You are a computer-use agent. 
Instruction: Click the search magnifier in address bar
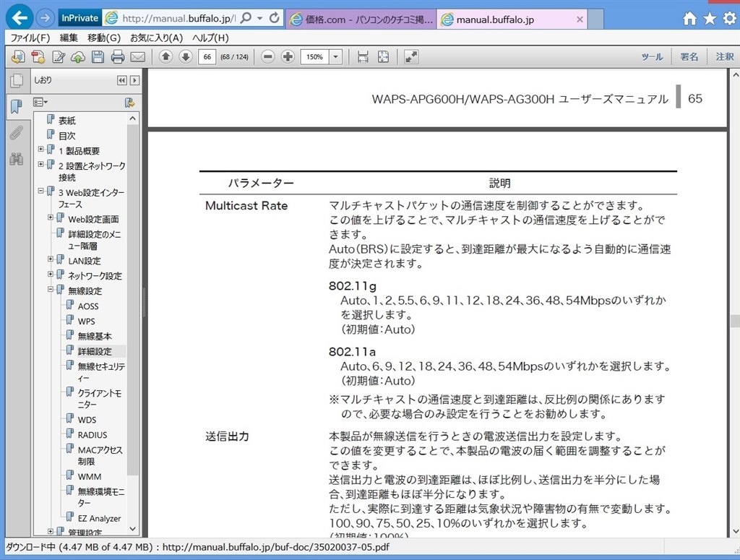click(x=246, y=18)
